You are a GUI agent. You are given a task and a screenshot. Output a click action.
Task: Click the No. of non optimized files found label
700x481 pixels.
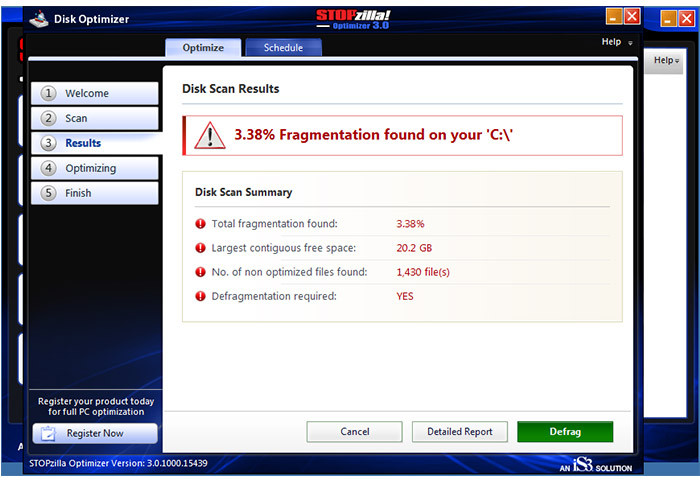click(289, 272)
